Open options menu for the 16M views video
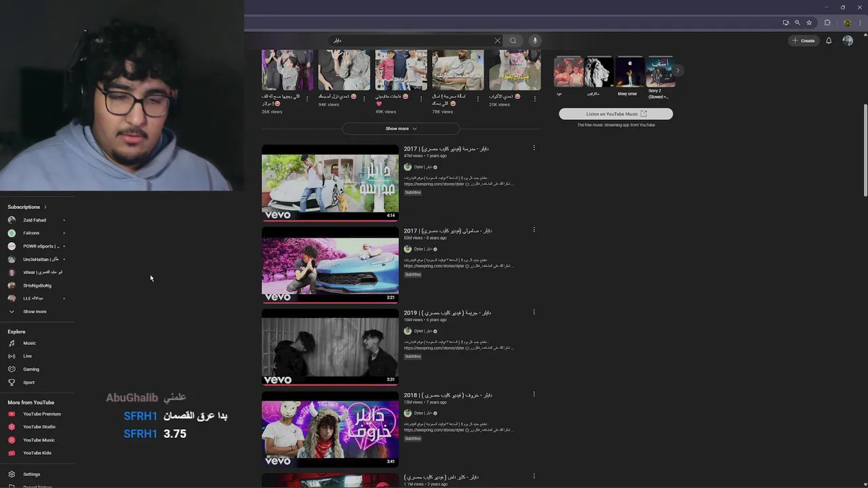 click(534, 312)
